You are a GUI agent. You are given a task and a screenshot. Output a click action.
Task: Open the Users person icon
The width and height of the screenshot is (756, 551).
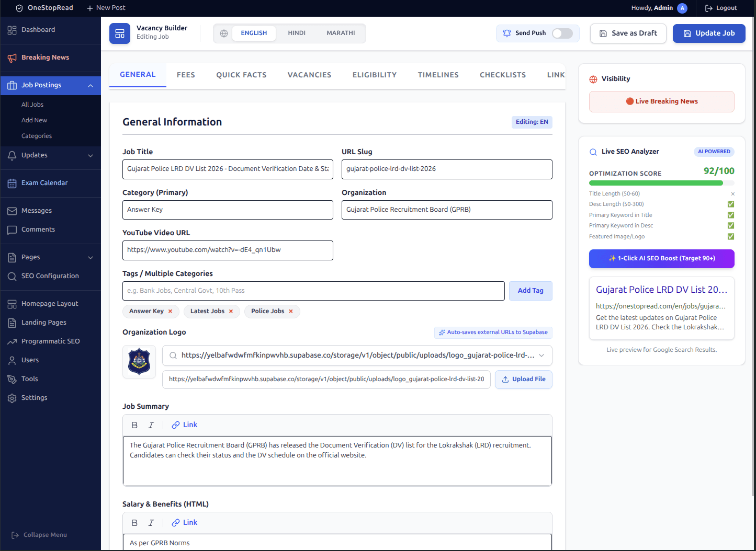(x=12, y=361)
